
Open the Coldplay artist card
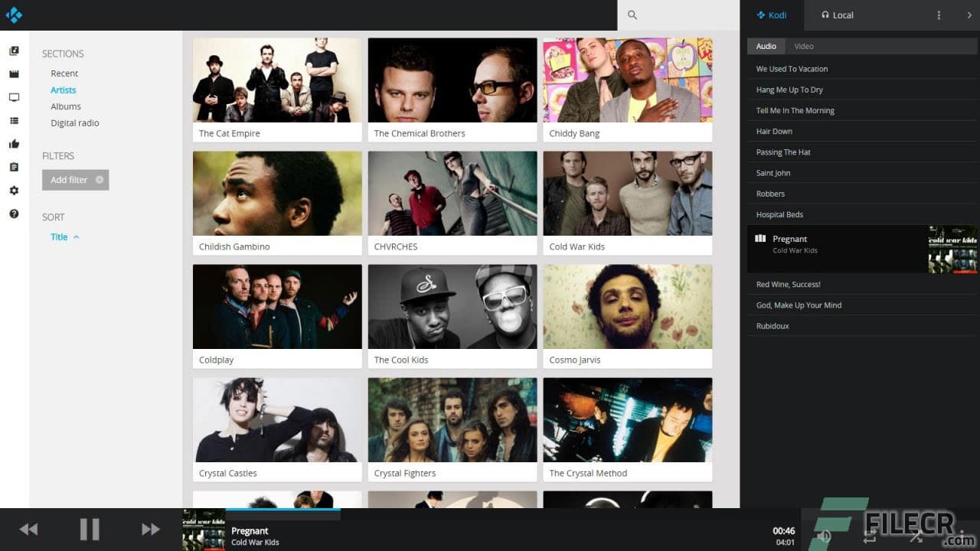[x=277, y=317]
